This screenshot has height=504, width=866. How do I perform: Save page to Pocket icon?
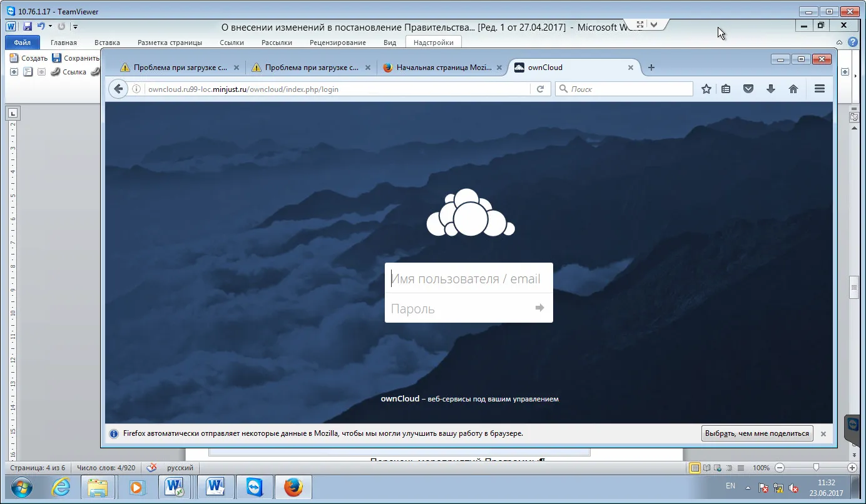pyautogui.click(x=748, y=89)
